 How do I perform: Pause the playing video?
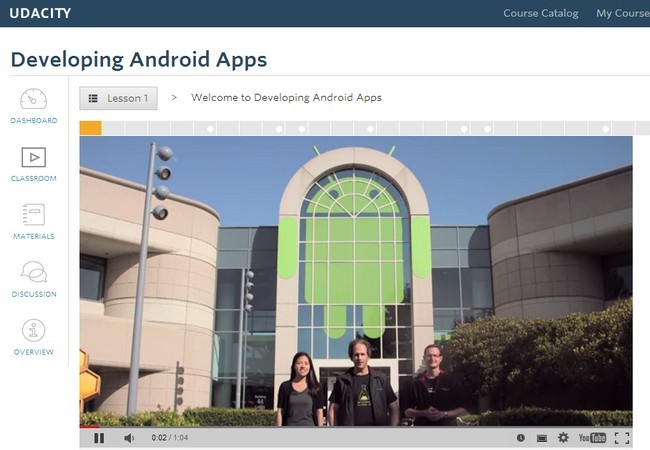(99, 438)
